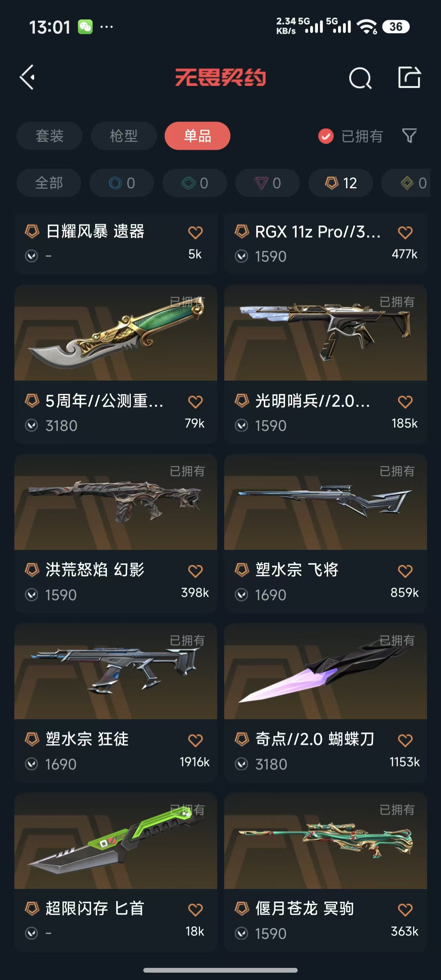
Task: Select the 全部 rarity filter chip
Action: click(x=49, y=183)
